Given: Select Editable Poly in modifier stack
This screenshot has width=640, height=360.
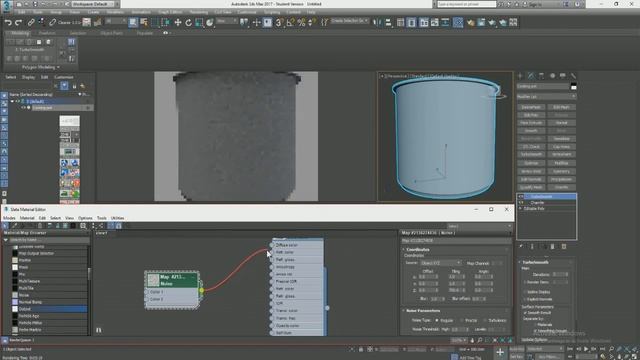Looking at the screenshot, I should click(x=534, y=209).
